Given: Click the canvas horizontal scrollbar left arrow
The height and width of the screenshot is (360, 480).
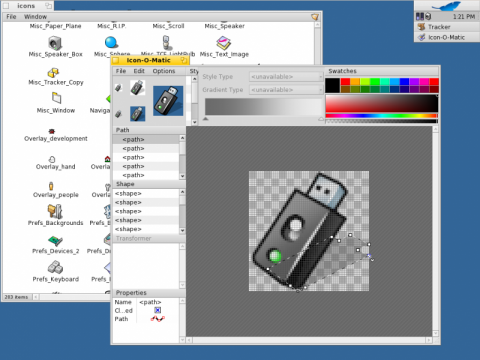Looking at the screenshot, I should (x=189, y=340).
